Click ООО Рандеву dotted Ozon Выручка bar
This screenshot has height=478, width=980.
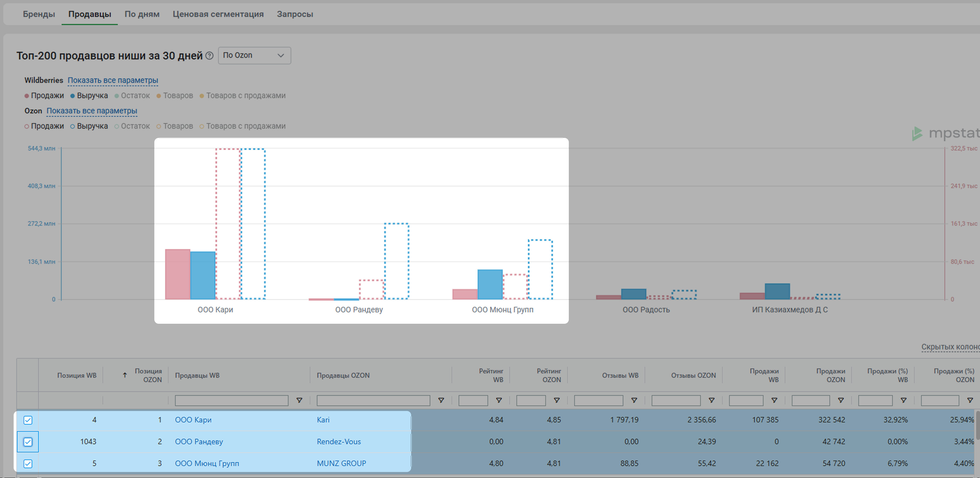coord(396,261)
